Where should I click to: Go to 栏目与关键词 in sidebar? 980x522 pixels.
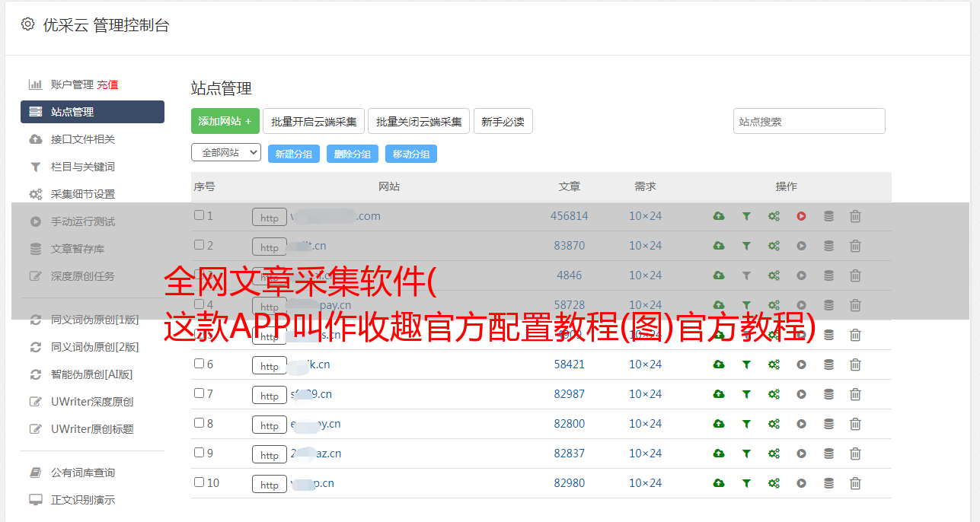tap(83, 167)
